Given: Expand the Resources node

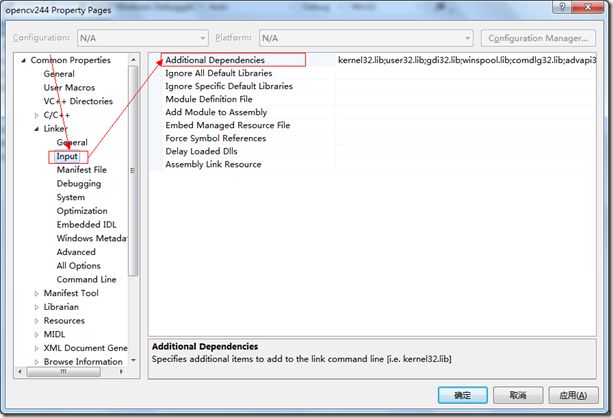Looking at the screenshot, I should pyautogui.click(x=36, y=321).
